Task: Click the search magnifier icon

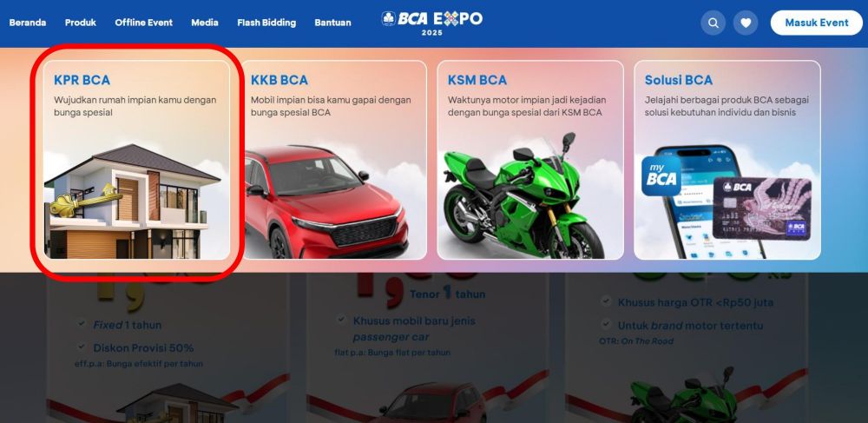Action: pos(713,23)
